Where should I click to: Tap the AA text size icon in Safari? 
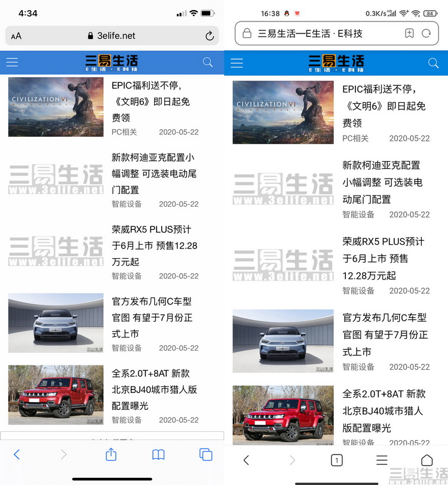click(x=16, y=36)
